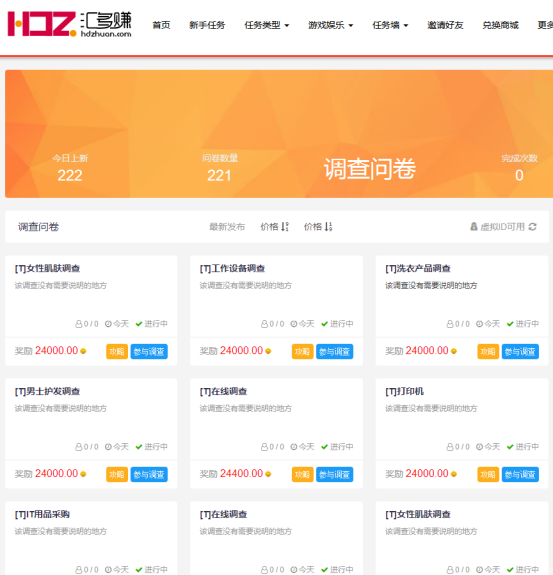553x575 pixels.
Task: Click 参与调查 on first 女性肌肤调查 card
Action: (149, 351)
